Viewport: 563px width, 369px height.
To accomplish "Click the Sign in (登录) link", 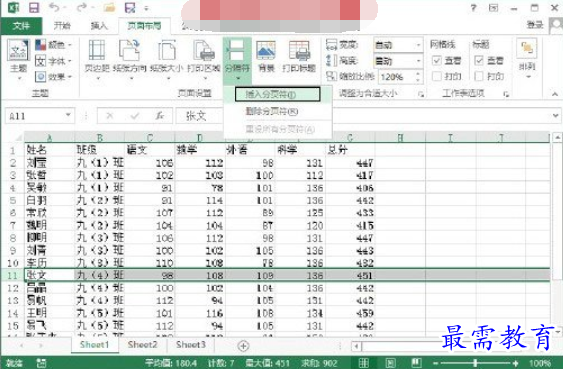I will click(535, 24).
